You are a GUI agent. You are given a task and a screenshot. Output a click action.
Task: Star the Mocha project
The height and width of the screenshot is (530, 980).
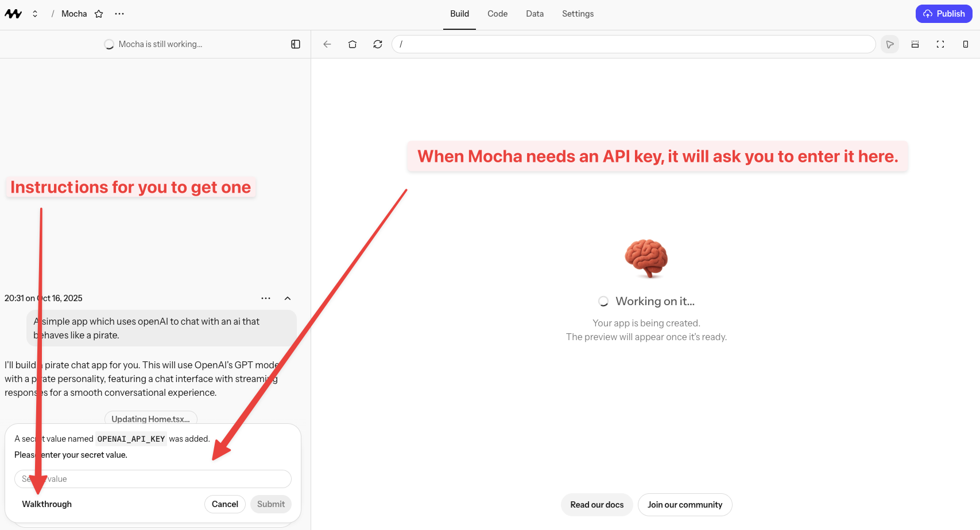point(99,14)
